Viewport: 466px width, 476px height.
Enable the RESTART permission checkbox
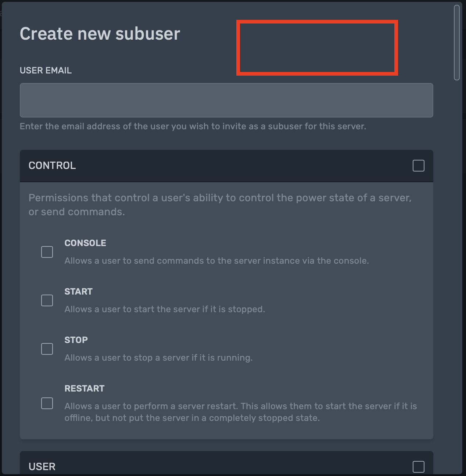47,403
